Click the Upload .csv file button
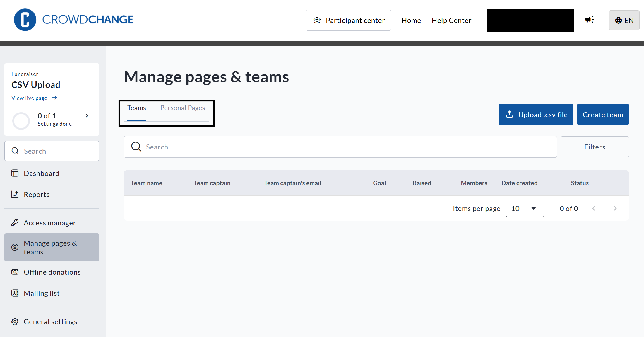The image size is (644, 337). tap(536, 114)
